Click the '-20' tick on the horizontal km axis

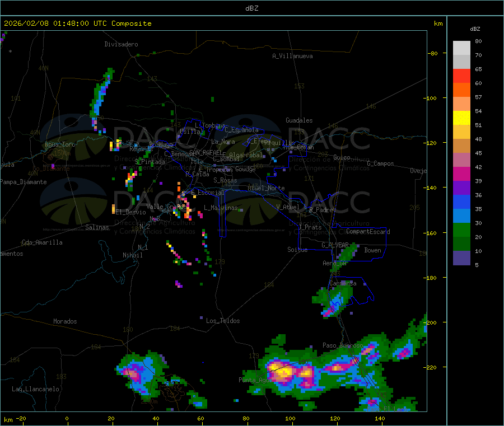point(21,418)
